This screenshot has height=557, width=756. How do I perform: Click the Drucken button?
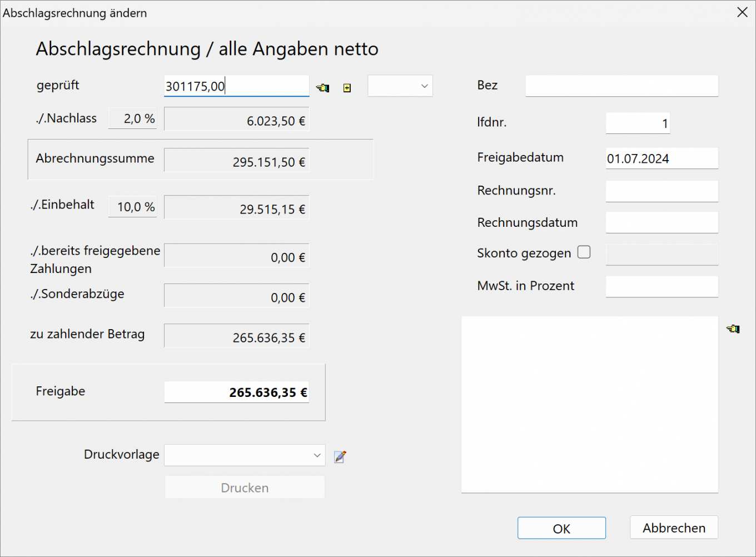[x=245, y=488]
